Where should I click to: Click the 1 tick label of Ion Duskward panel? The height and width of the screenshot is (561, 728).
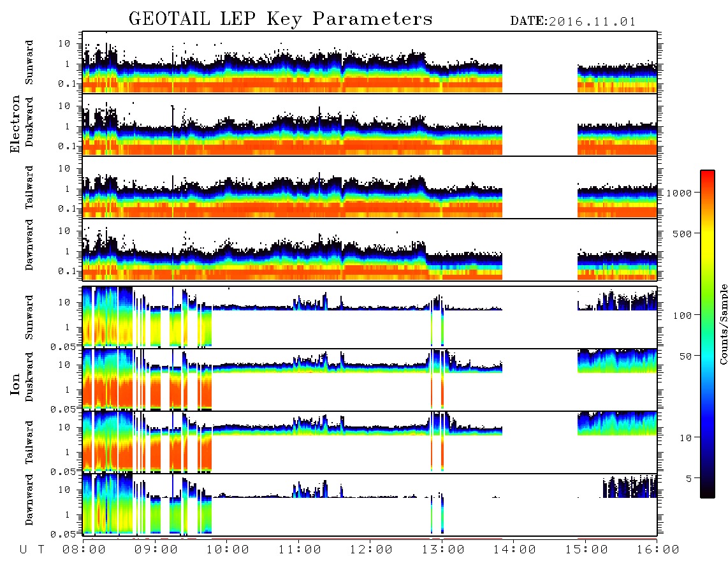click(x=68, y=390)
